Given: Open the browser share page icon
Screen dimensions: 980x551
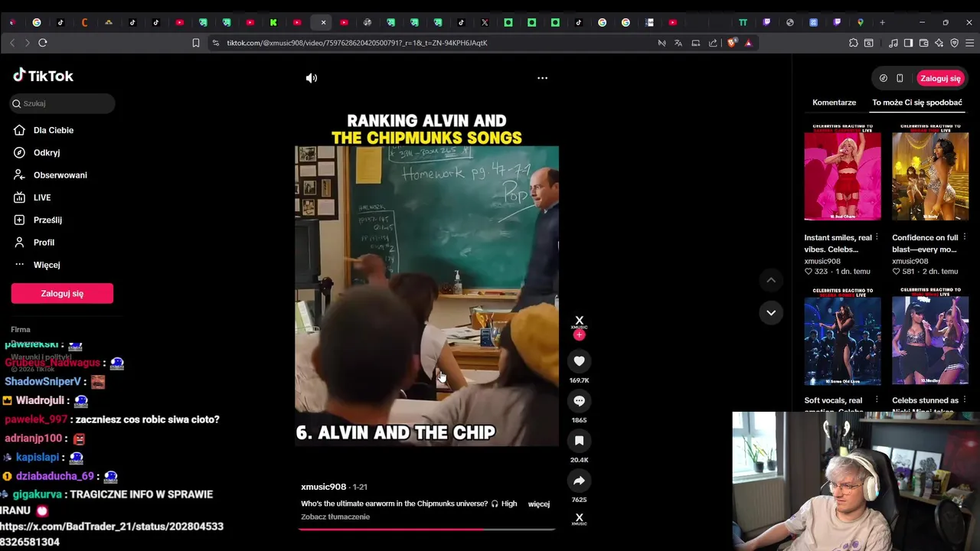Looking at the screenshot, I should [713, 43].
